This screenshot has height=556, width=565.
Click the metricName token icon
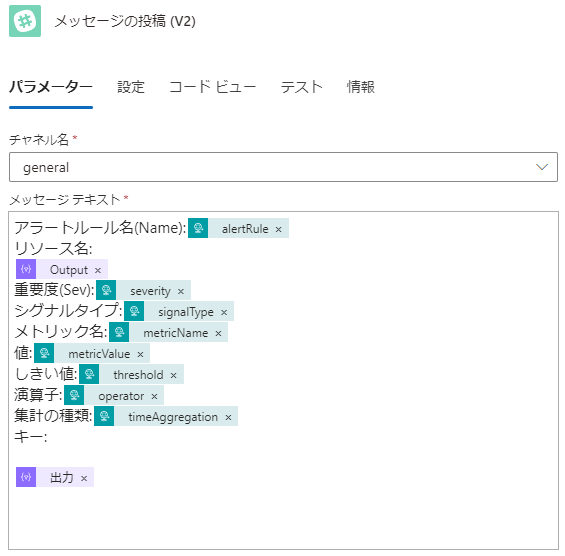[x=119, y=332]
